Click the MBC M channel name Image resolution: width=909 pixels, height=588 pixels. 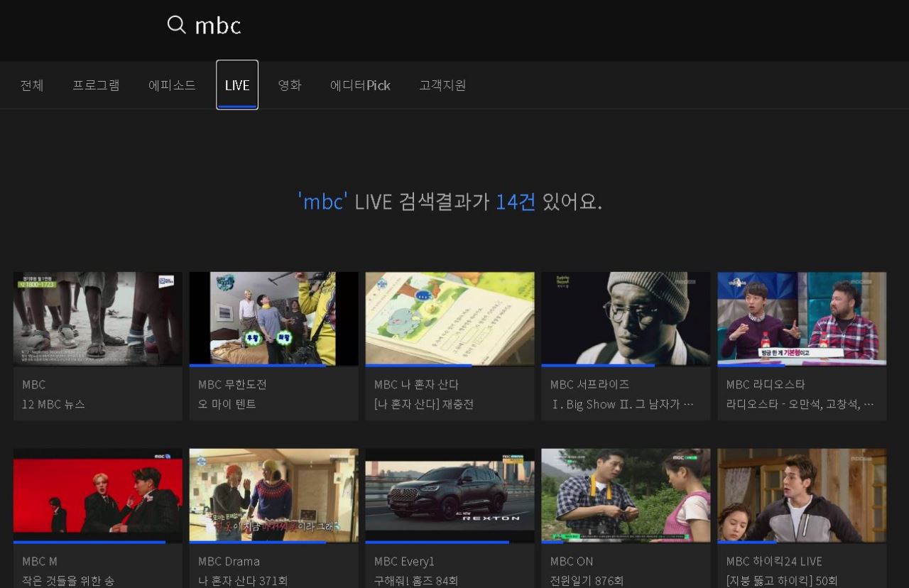click(x=40, y=561)
